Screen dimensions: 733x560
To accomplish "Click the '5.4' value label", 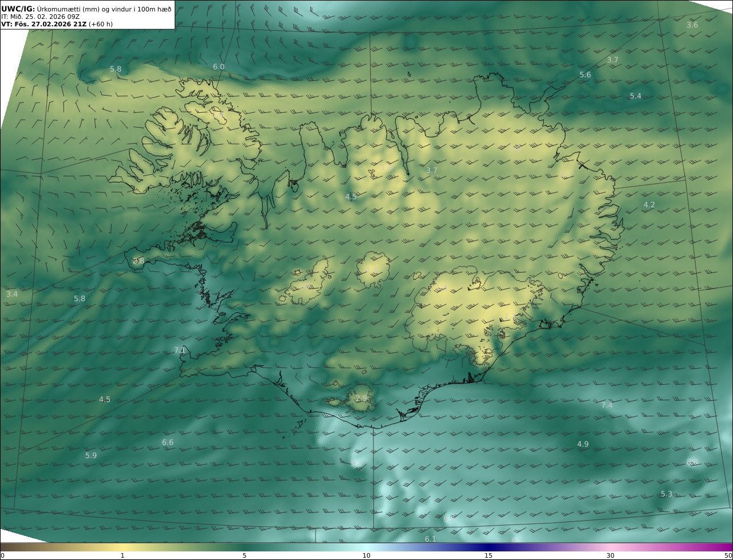I will pyautogui.click(x=636, y=96).
